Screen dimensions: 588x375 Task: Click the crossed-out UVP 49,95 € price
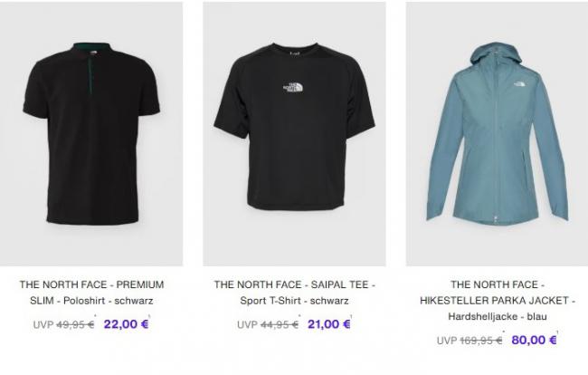point(63,324)
